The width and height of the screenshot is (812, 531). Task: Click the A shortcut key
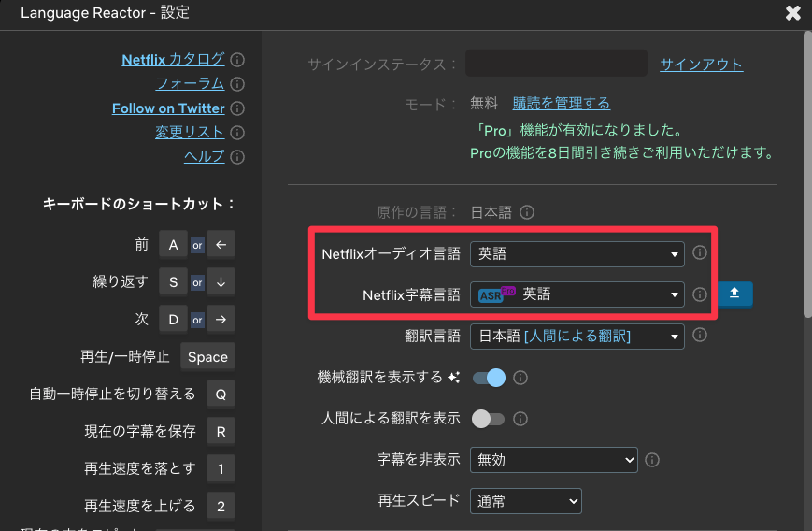coord(173,245)
